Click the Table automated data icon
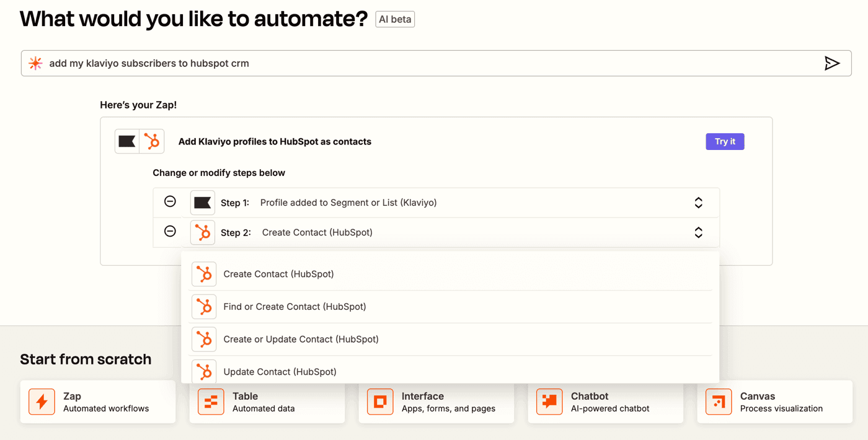This screenshot has width=868, height=440. [x=210, y=402]
